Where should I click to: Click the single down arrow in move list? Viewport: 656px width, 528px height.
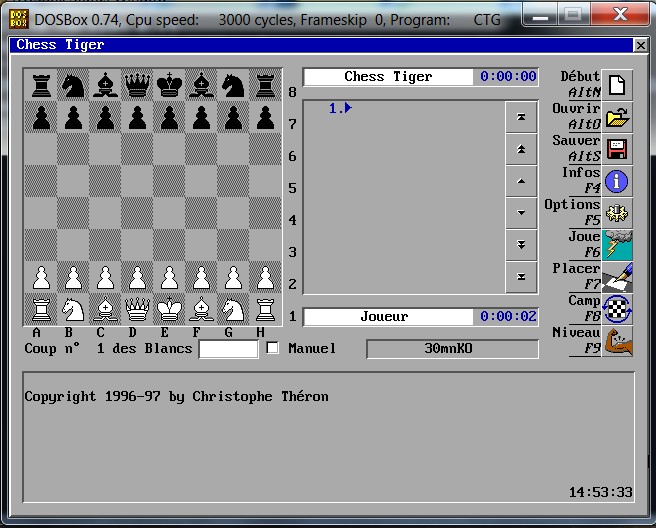tap(521, 213)
